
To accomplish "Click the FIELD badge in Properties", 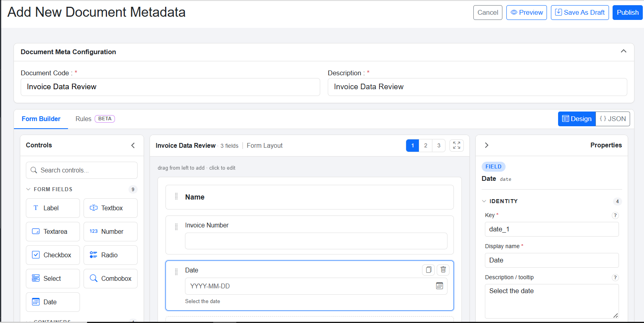I will (x=493, y=166).
